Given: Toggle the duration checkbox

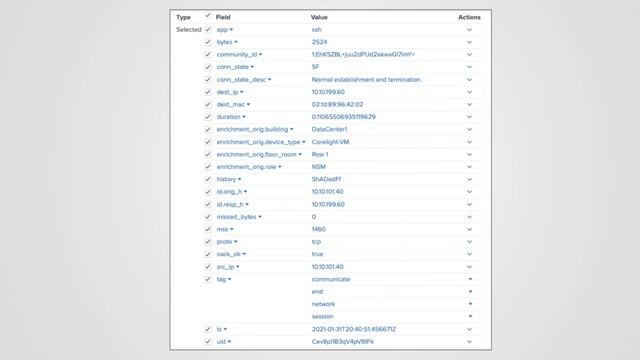Looking at the screenshot, I should tap(208, 117).
